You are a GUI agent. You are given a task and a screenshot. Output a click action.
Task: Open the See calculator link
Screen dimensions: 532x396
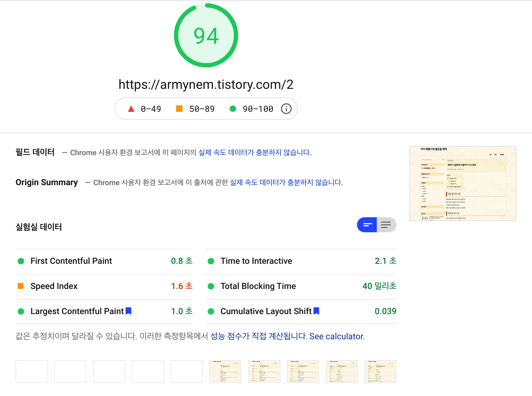coord(337,336)
